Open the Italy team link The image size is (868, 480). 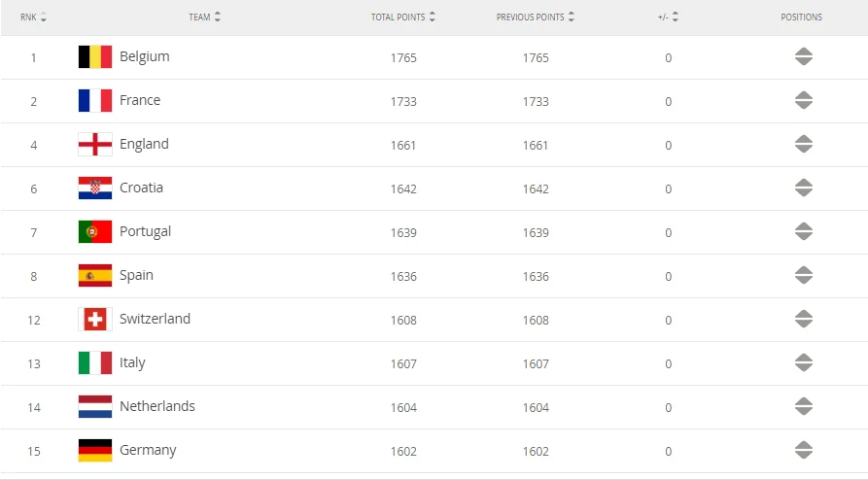pos(132,362)
